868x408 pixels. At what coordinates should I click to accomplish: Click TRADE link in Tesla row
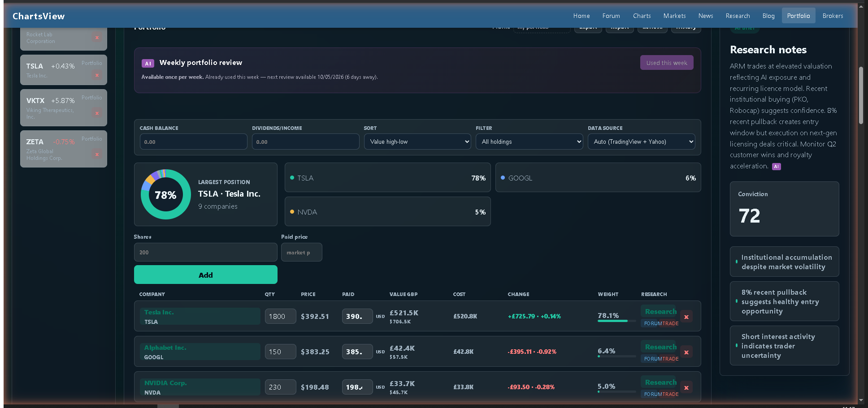(671, 323)
